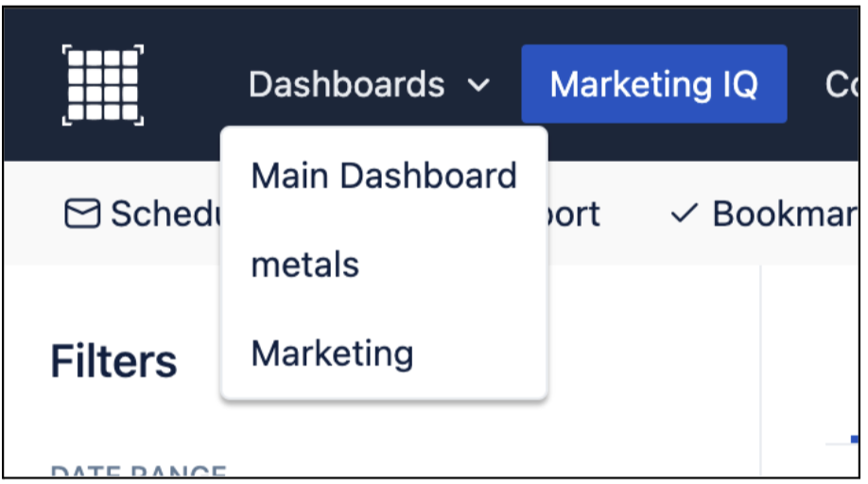This screenshot has height=484, width=868.
Task: Click the grid logo icon
Action: coord(103,84)
